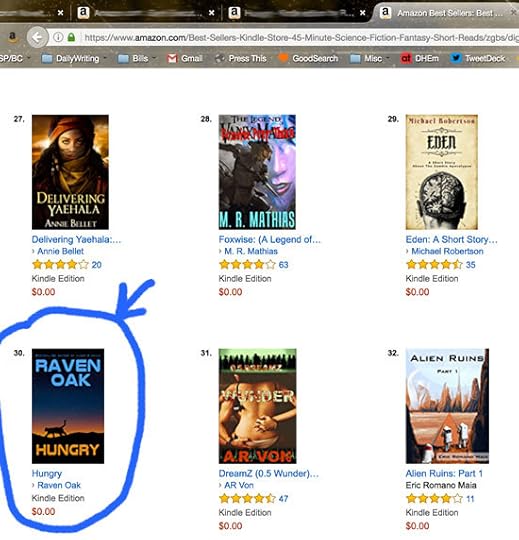The width and height of the screenshot is (519, 540).
Task: Open the Gmail bookmark icon
Action: 172,59
